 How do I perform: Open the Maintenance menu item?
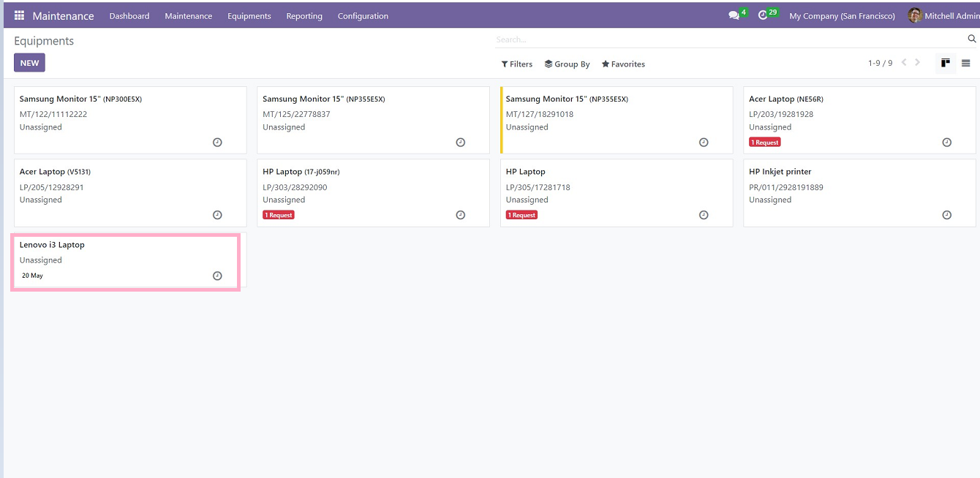point(189,16)
